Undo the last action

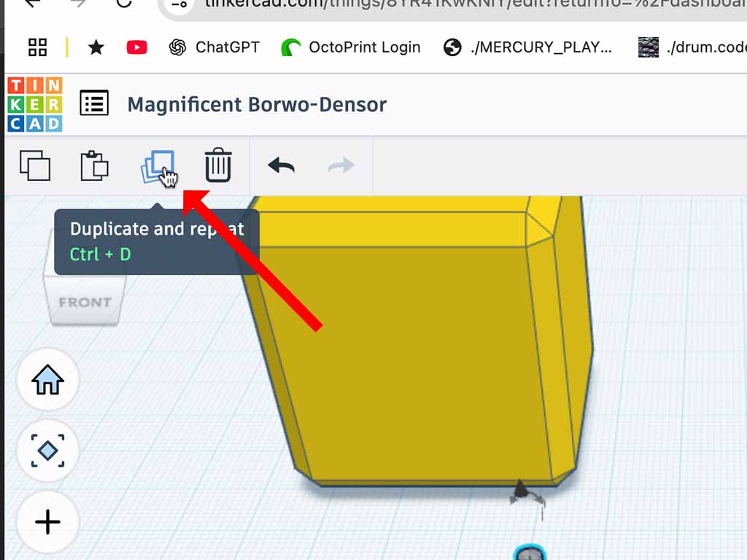point(281,166)
